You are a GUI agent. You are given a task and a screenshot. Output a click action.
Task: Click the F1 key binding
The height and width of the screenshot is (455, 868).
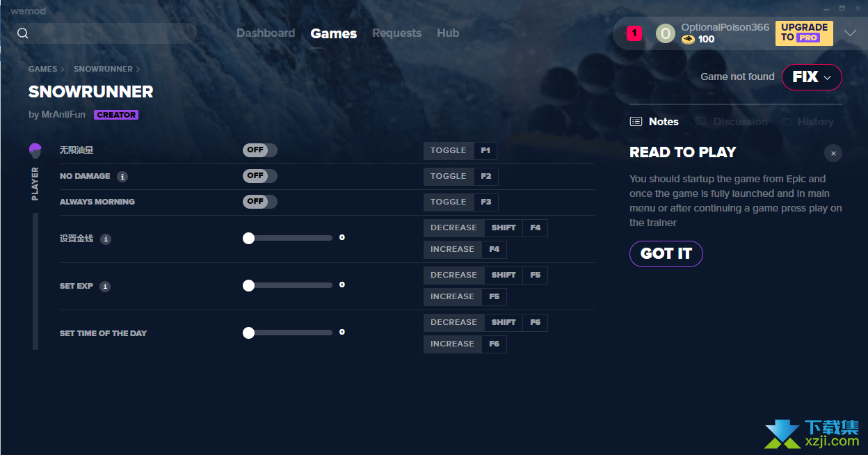tap(485, 151)
